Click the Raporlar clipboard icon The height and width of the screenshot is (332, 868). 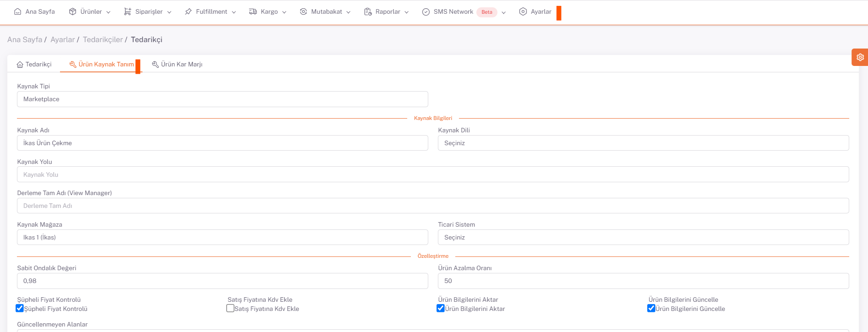(x=368, y=12)
